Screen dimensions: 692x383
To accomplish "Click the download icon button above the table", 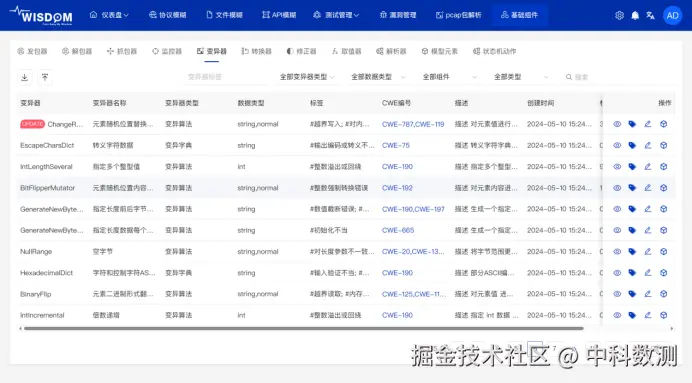I will (x=25, y=77).
